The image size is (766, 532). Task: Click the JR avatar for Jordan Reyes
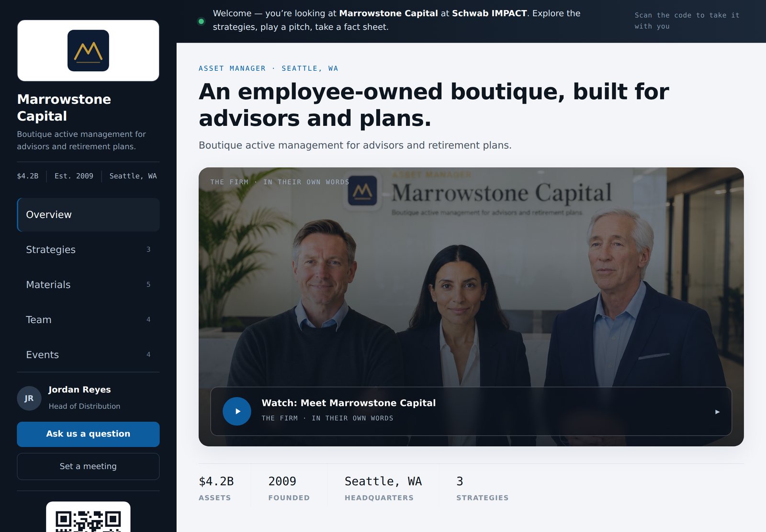coord(29,398)
